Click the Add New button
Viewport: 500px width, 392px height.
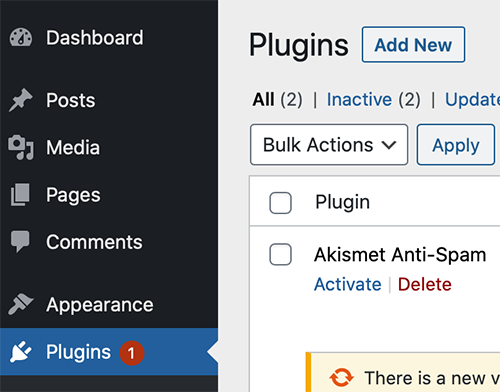click(413, 45)
